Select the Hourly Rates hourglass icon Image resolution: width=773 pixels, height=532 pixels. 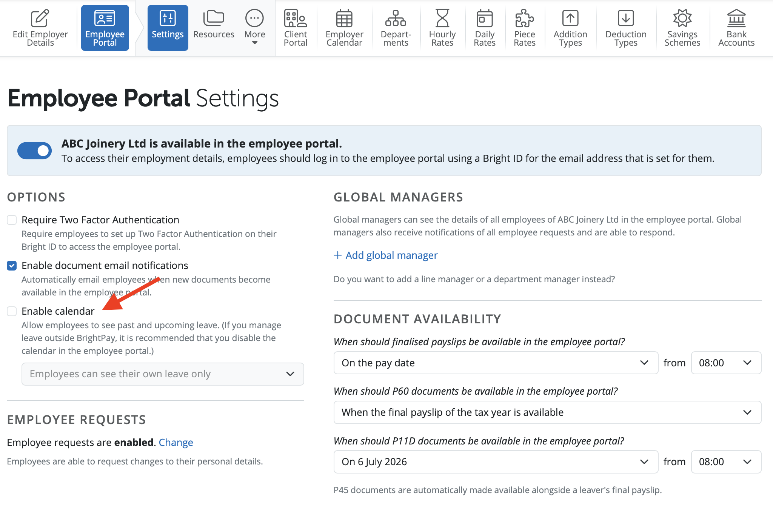click(x=442, y=18)
